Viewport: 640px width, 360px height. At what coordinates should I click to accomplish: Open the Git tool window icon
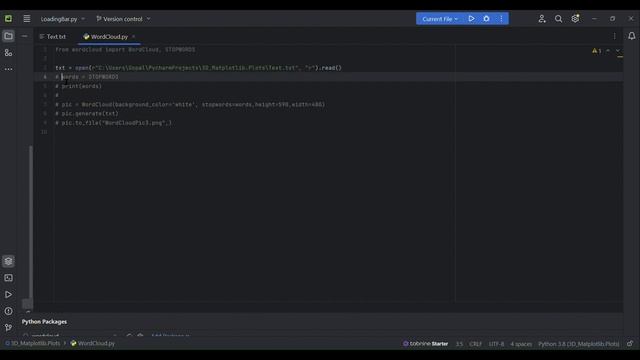click(8, 327)
